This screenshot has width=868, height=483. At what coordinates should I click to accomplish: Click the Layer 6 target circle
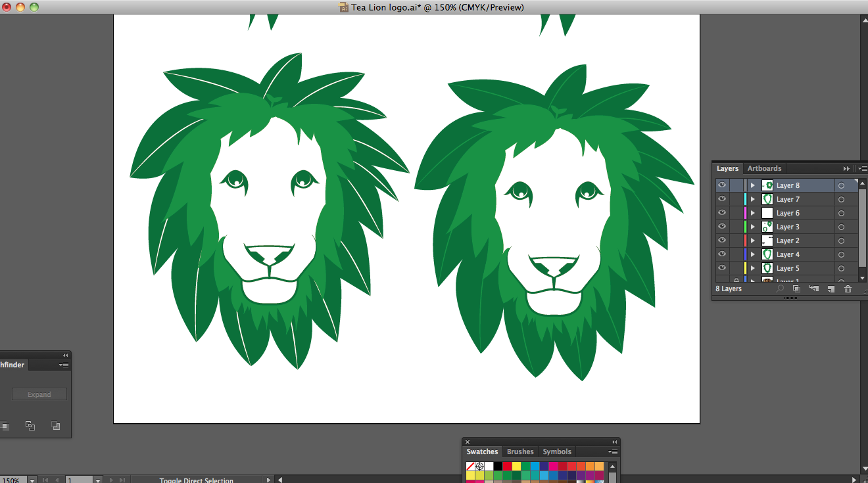pos(841,213)
